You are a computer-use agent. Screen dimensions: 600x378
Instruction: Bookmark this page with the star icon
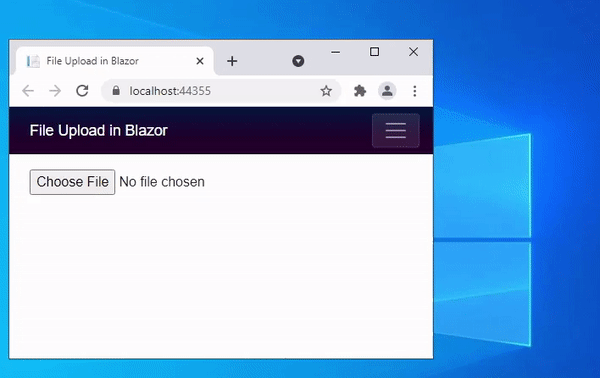326,91
